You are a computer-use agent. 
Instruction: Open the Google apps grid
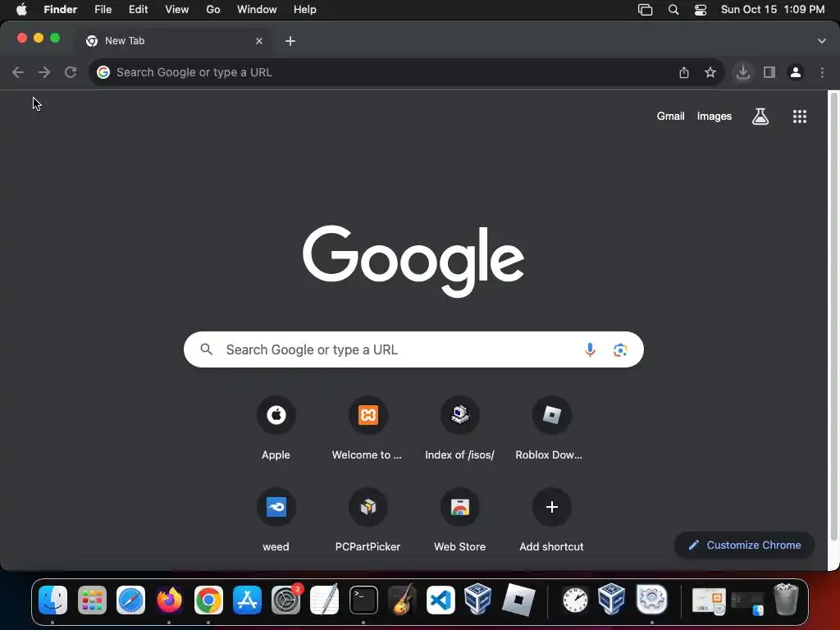(800, 116)
